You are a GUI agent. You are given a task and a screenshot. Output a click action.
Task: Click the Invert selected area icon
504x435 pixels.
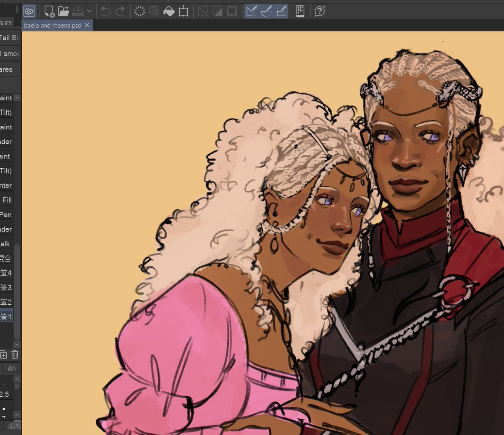tap(218, 11)
